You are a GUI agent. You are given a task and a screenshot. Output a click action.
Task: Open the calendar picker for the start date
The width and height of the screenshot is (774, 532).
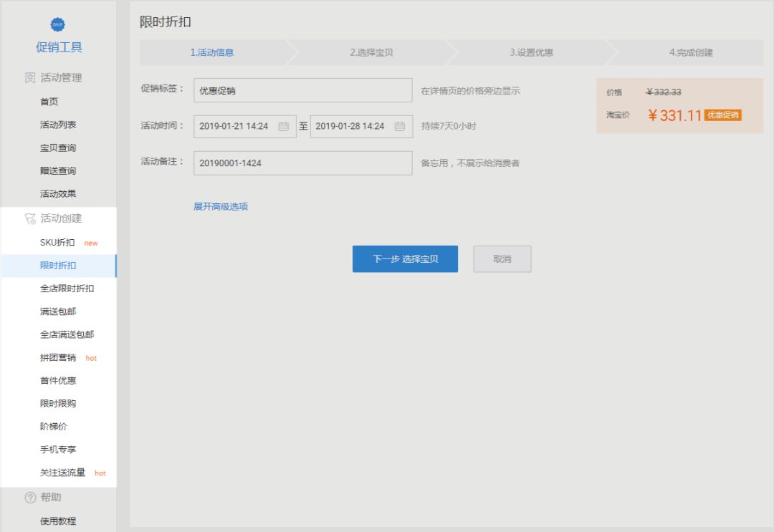[285, 125]
